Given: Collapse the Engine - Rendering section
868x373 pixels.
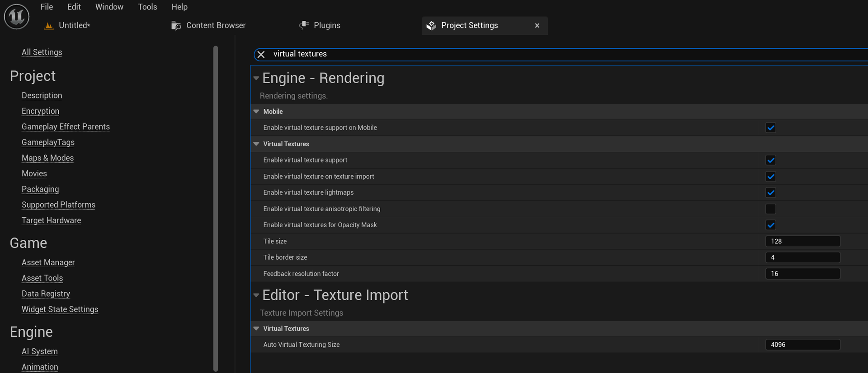Looking at the screenshot, I should pos(256,78).
